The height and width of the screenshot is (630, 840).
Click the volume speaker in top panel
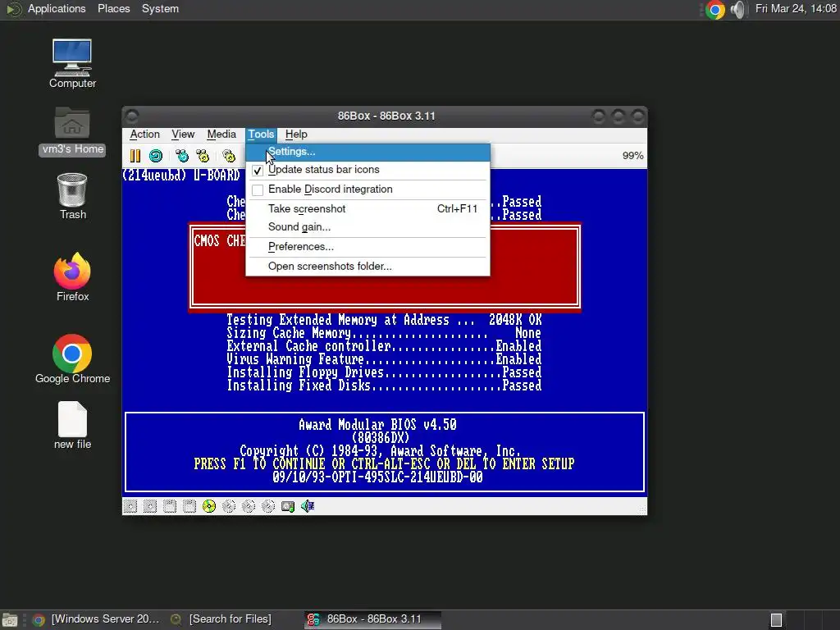(737, 10)
